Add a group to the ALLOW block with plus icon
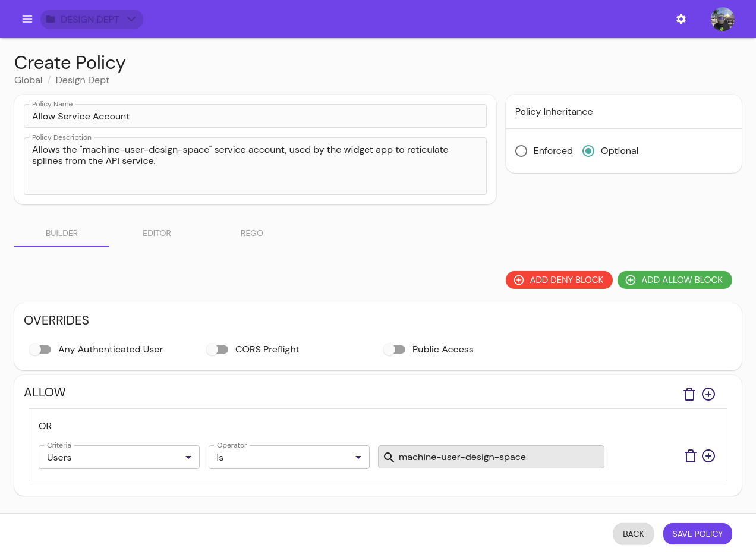The image size is (756, 554). point(708,394)
